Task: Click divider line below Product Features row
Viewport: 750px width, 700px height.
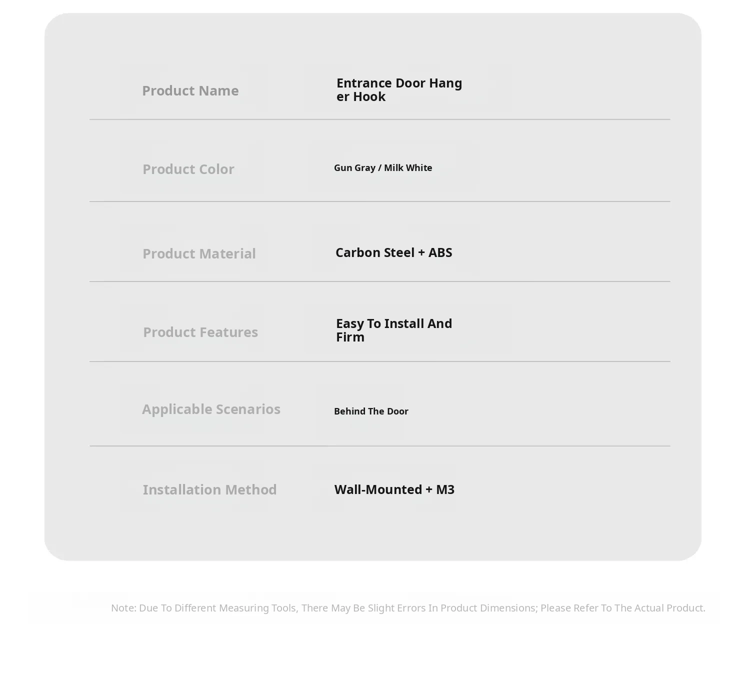Action: [x=380, y=361]
